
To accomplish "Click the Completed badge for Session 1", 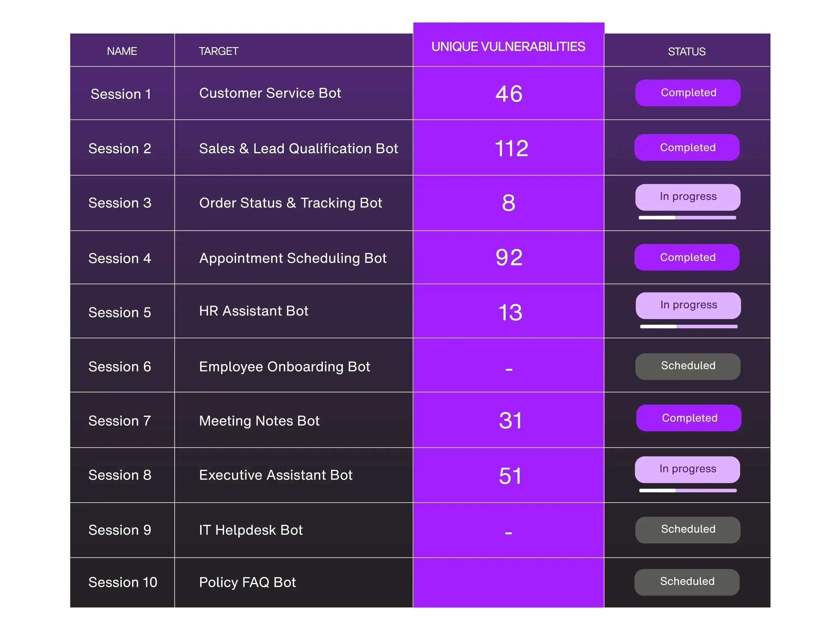I will point(687,93).
